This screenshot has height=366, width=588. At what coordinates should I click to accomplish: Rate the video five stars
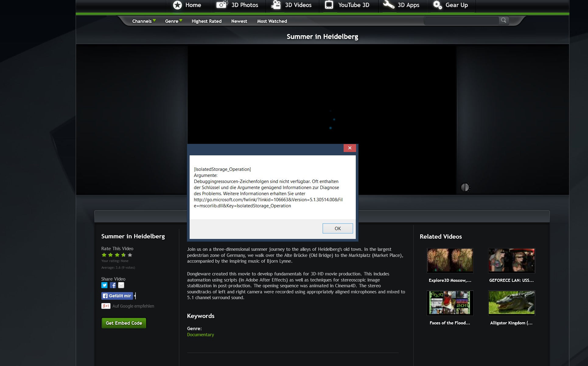click(130, 255)
